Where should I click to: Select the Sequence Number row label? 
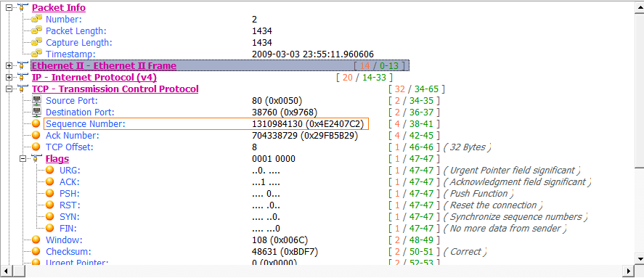[86, 123]
